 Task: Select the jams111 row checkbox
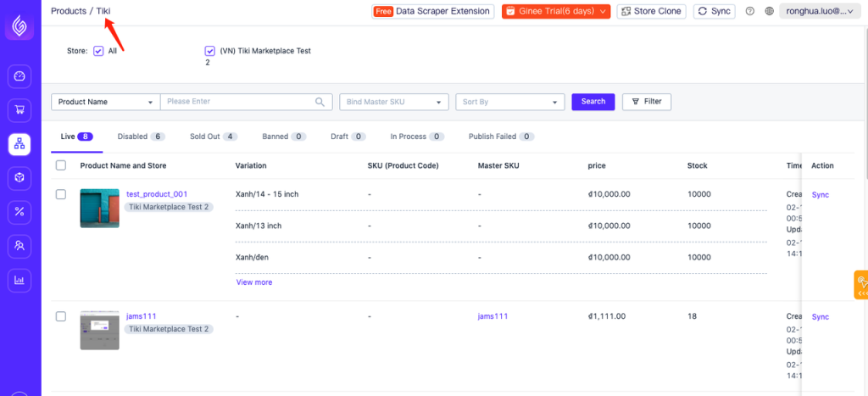tap(61, 316)
